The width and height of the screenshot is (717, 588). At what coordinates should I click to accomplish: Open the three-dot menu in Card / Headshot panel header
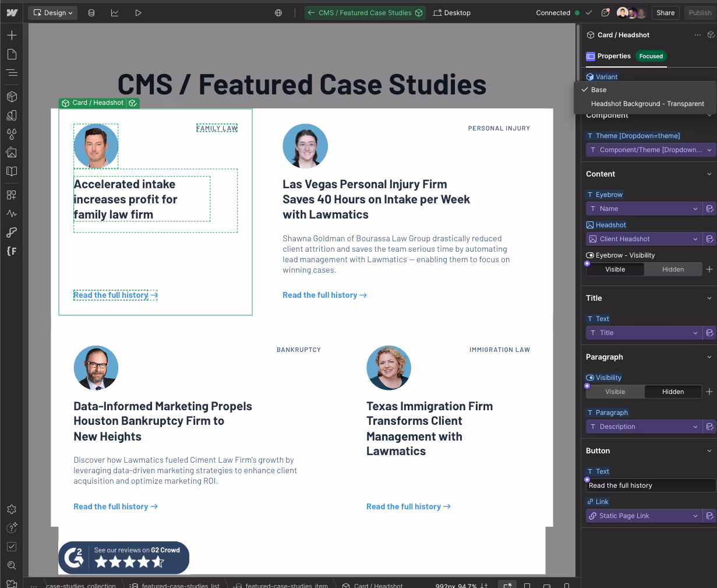[x=698, y=35]
